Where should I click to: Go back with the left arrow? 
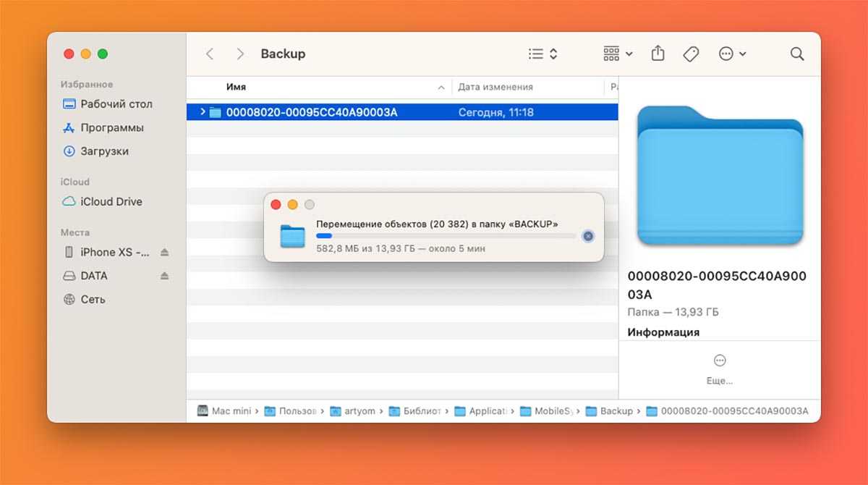210,54
